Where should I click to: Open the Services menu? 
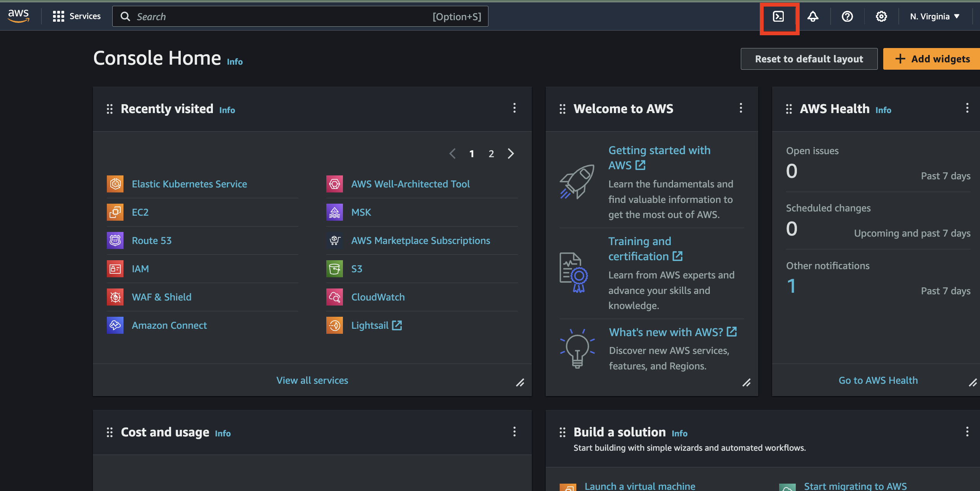[76, 16]
